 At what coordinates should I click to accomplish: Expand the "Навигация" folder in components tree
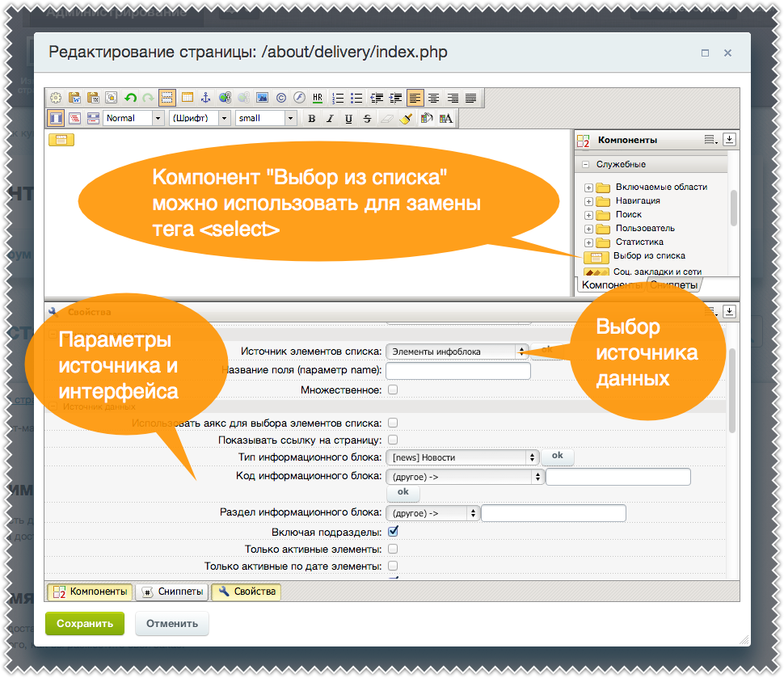(x=588, y=200)
